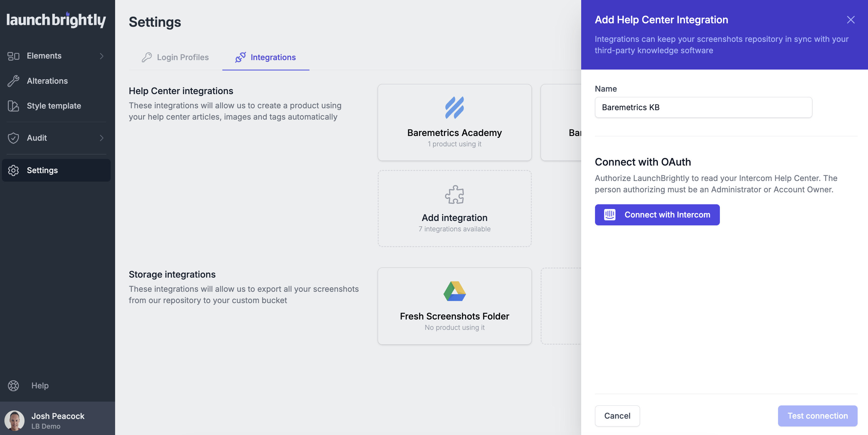This screenshot has width=868, height=435.
Task: Click the LB Demo workspace label
Action: click(46, 426)
